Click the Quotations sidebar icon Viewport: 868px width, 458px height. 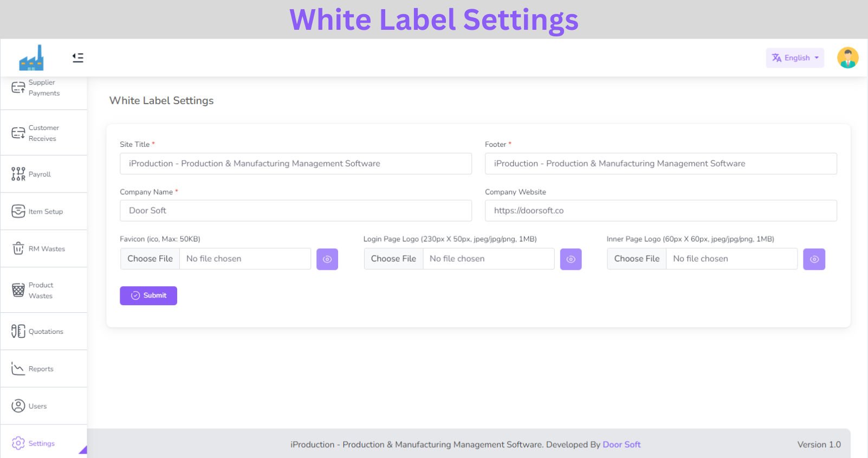tap(18, 331)
